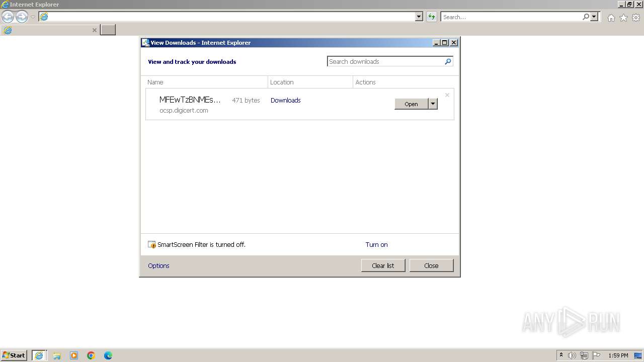
Task: Open Tools menu with the gear icon
Action: pyautogui.click(x=636, y=18)
